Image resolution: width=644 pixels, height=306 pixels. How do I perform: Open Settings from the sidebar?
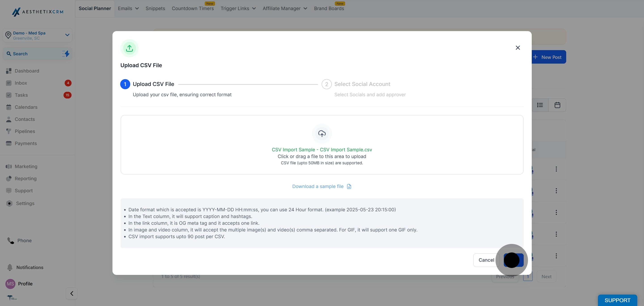[x=25, y=203]
